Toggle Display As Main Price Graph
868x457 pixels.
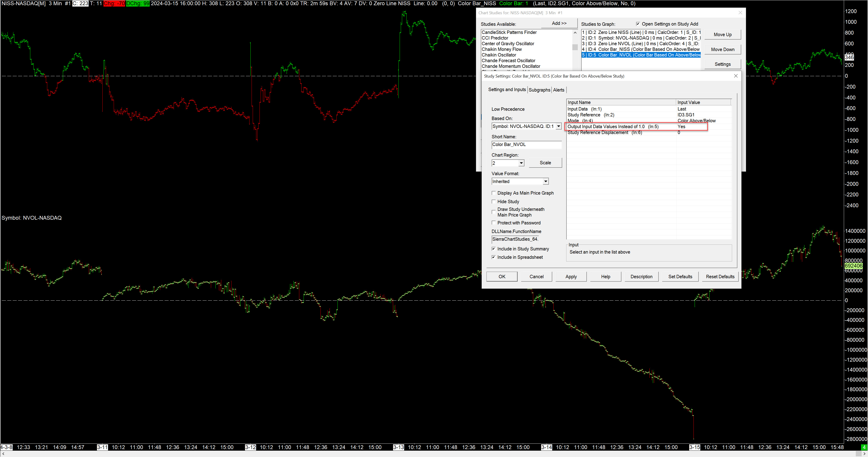(494, 193)
